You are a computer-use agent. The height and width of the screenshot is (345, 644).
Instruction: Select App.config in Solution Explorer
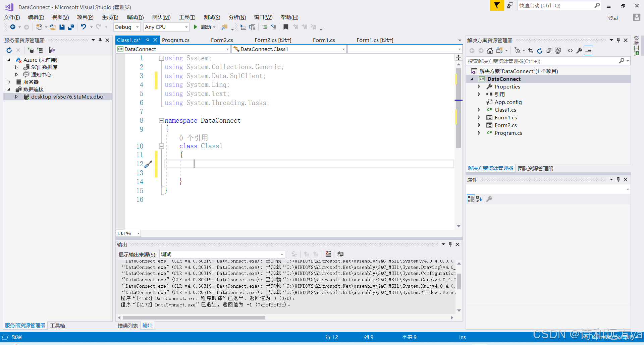coord(508,102)
